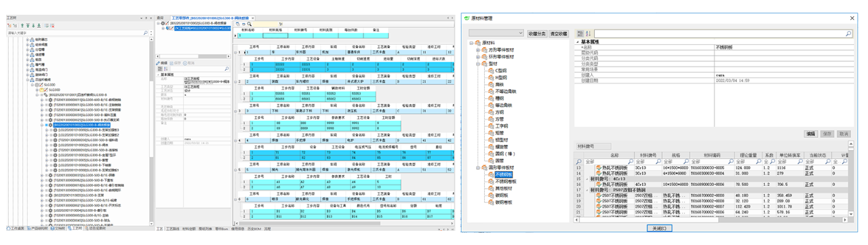Click the pin icon of the 工艺树 panel
This screenshot has width=868, height=245.
146,18
